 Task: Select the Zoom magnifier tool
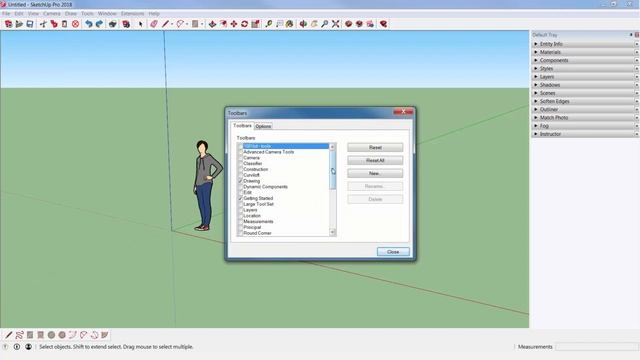(324, 24)
